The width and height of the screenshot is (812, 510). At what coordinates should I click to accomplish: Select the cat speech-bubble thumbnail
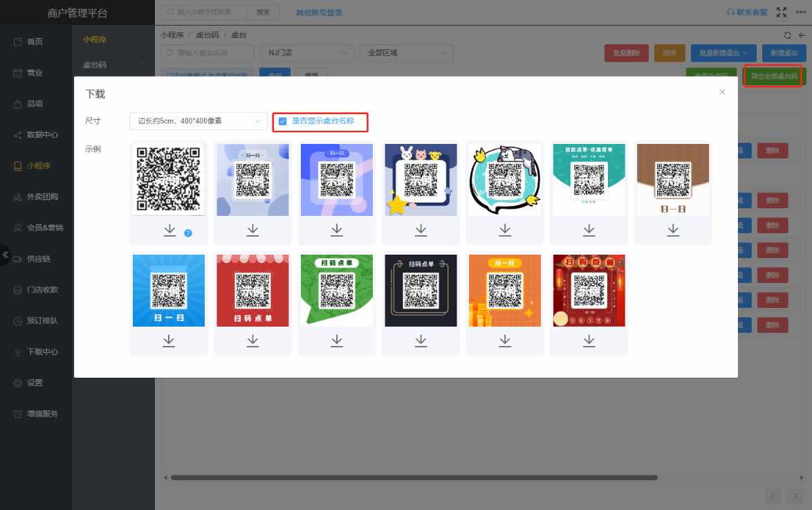[x=505, y=179]
